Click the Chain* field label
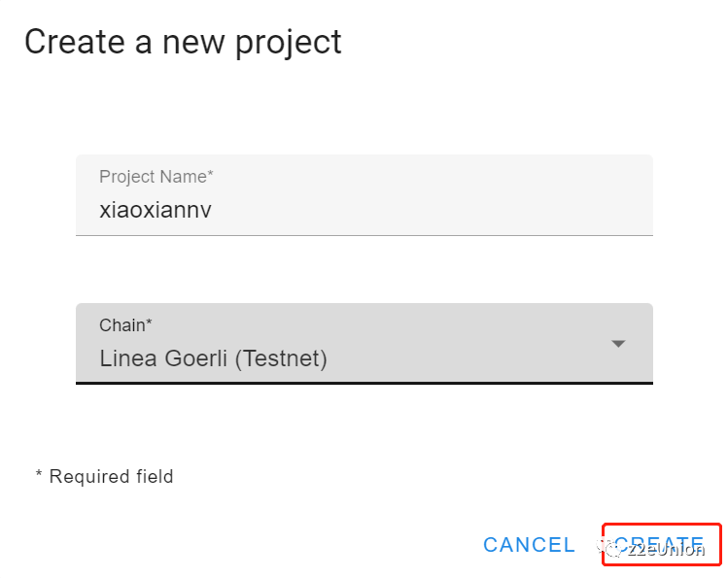The image size is (728, 578). coord(125,325)
